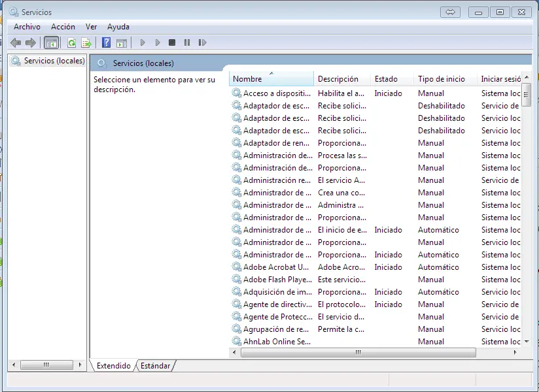
Task: Click the second Start service play icon
Action: 158,42
